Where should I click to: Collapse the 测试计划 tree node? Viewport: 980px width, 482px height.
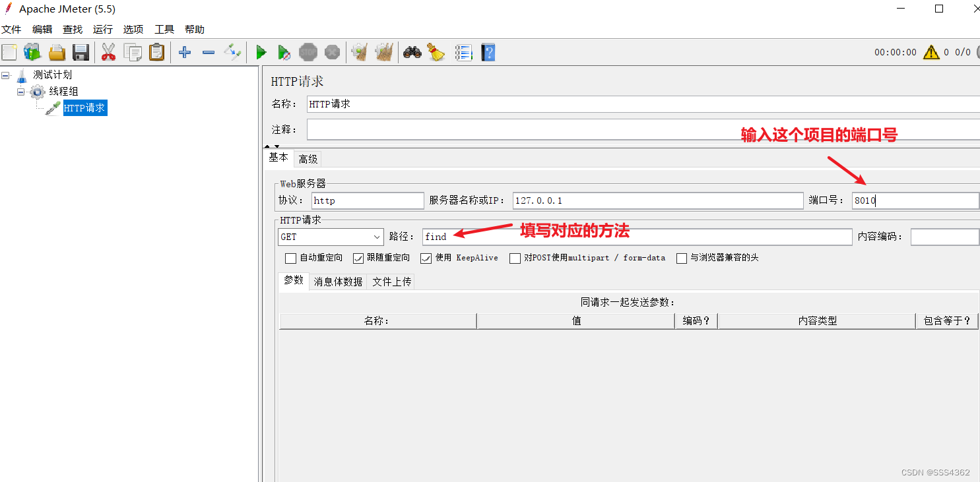click(5, 76)
